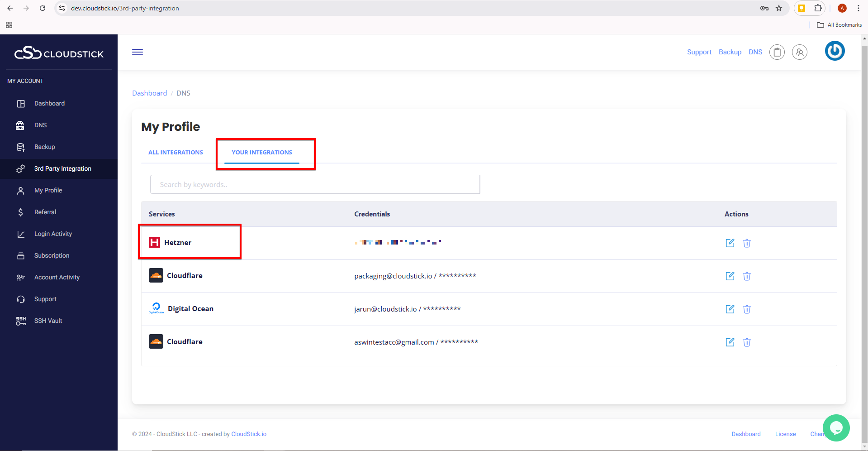Toggle the hamburger sidebar menu
This screenshot has width=868, height=451.
[138, 52]
